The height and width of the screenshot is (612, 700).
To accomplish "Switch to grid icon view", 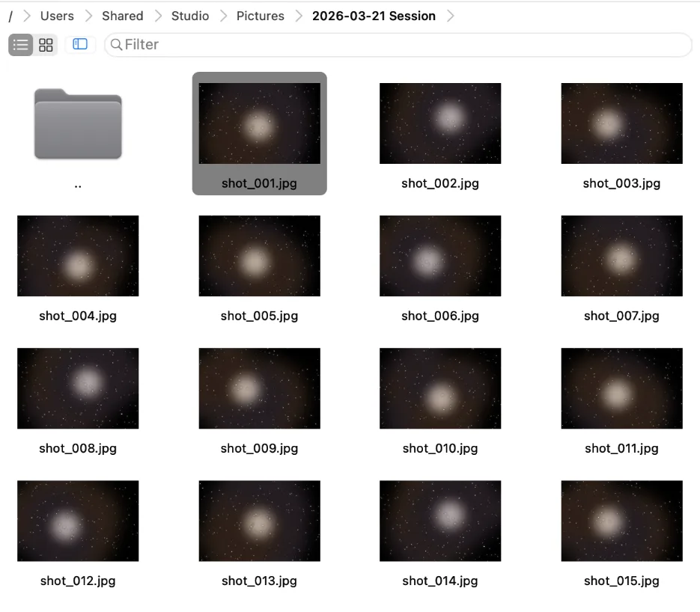I will tap(46, 45).
